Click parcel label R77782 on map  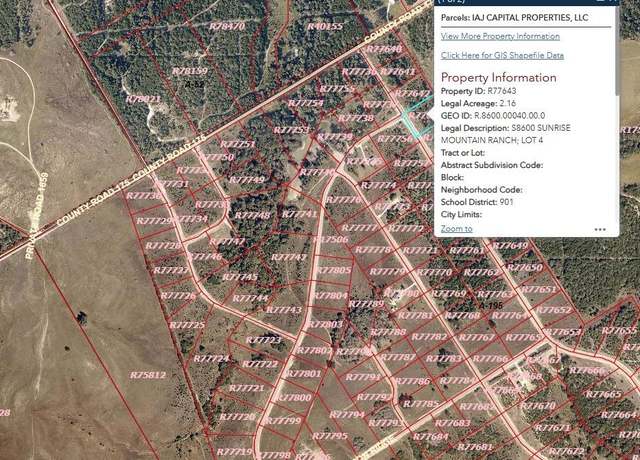click(x=429, y=337)
